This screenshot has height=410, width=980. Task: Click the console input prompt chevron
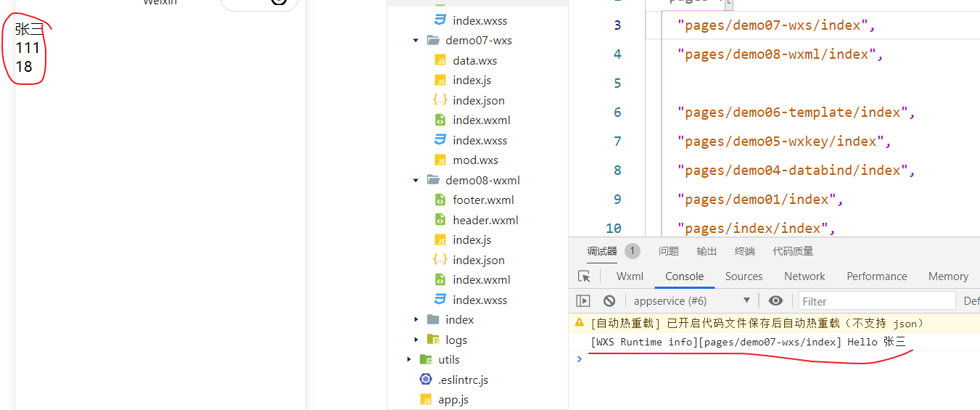point(578,358)
